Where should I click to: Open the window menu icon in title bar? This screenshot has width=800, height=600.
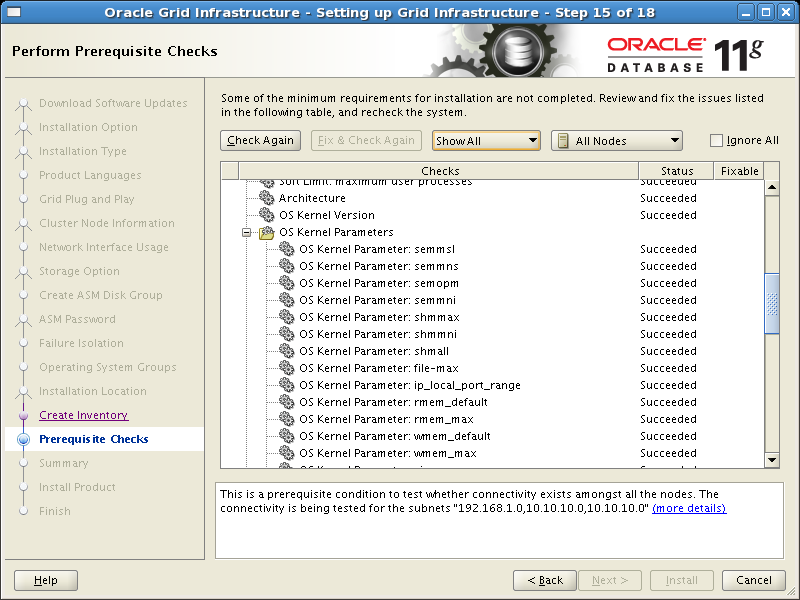coord(14,12)
